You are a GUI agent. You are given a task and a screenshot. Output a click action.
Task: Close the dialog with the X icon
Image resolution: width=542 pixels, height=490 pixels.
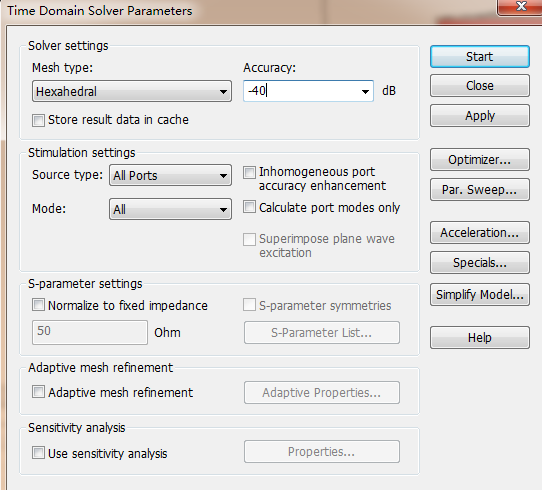tap(521, 6)
